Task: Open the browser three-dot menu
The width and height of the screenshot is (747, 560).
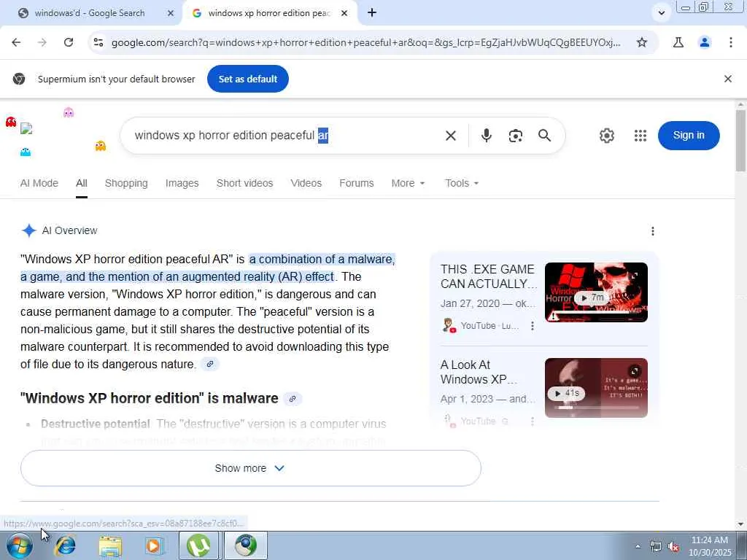Action: (x=731, y=42)
